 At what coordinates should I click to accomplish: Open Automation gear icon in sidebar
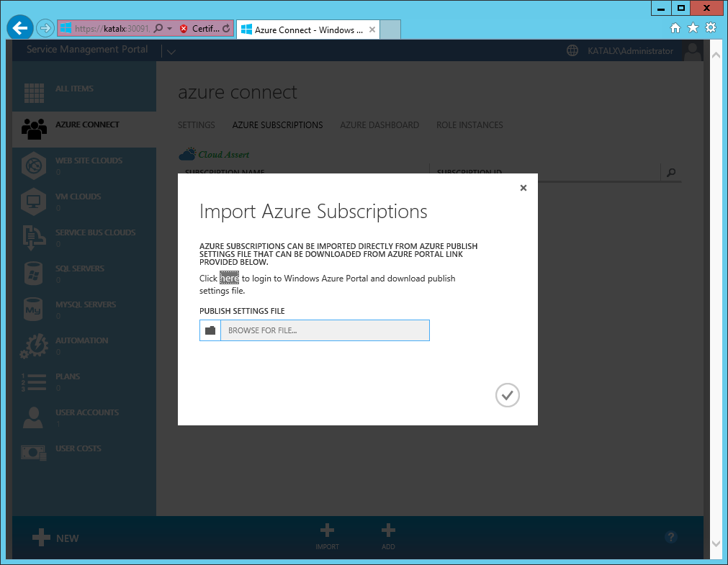(34, 346)
